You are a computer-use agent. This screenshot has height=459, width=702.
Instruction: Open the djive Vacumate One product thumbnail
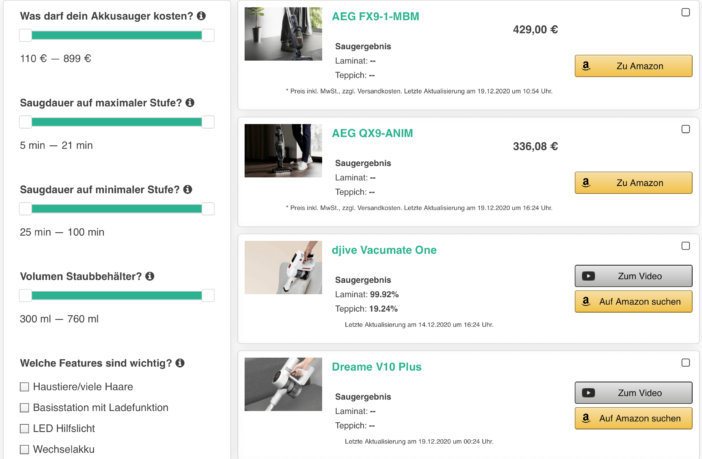tap(283, 267)
